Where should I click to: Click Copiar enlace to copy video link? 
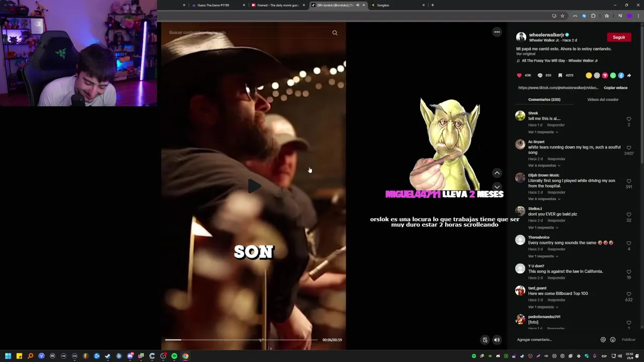tap(615, 88)
